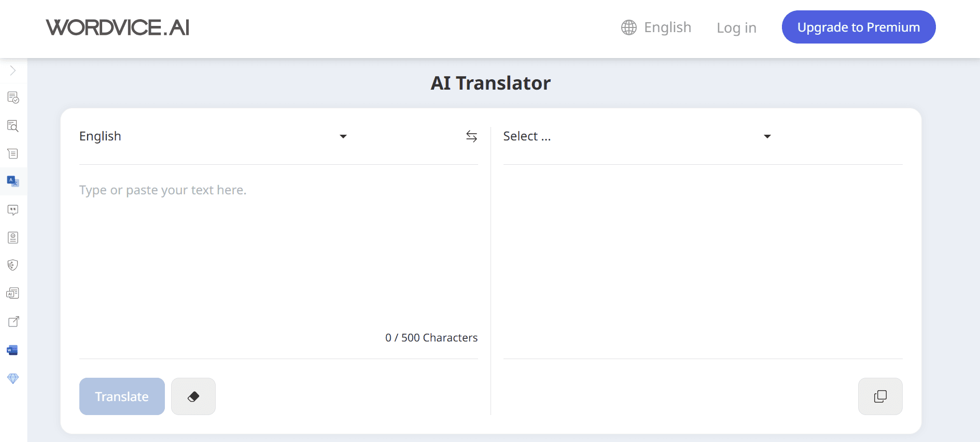Click Upgrade to Premium button

[859, 27]
